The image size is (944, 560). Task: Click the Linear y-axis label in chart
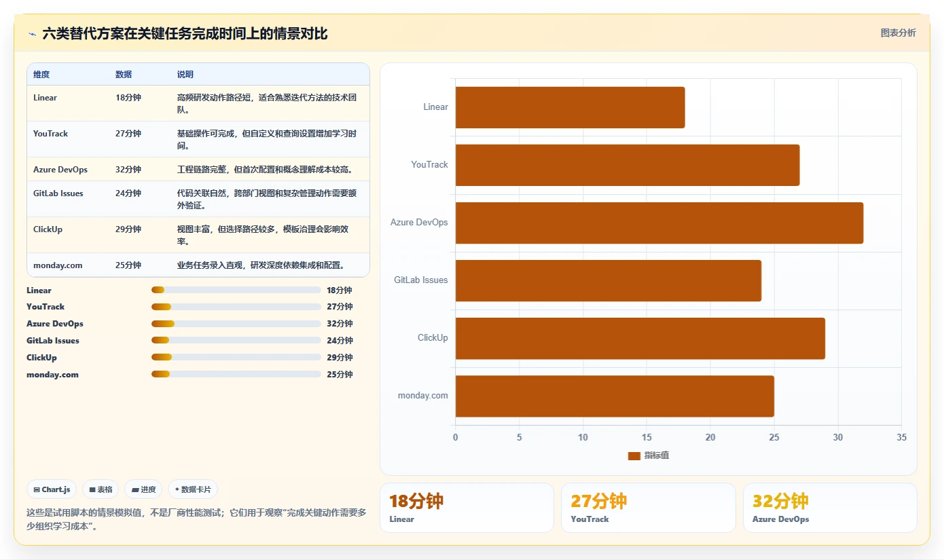(435, 107)
